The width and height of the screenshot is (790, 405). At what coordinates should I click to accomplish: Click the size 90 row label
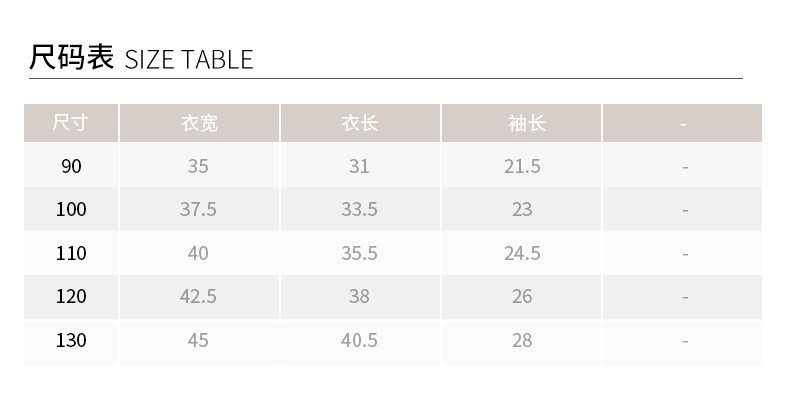[x=71, y=166]
